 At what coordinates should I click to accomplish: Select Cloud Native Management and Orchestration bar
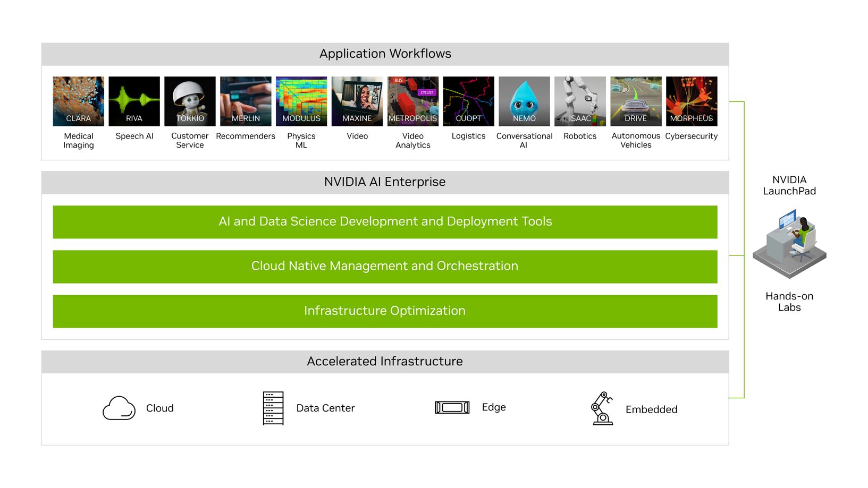[x=385, y=267]
